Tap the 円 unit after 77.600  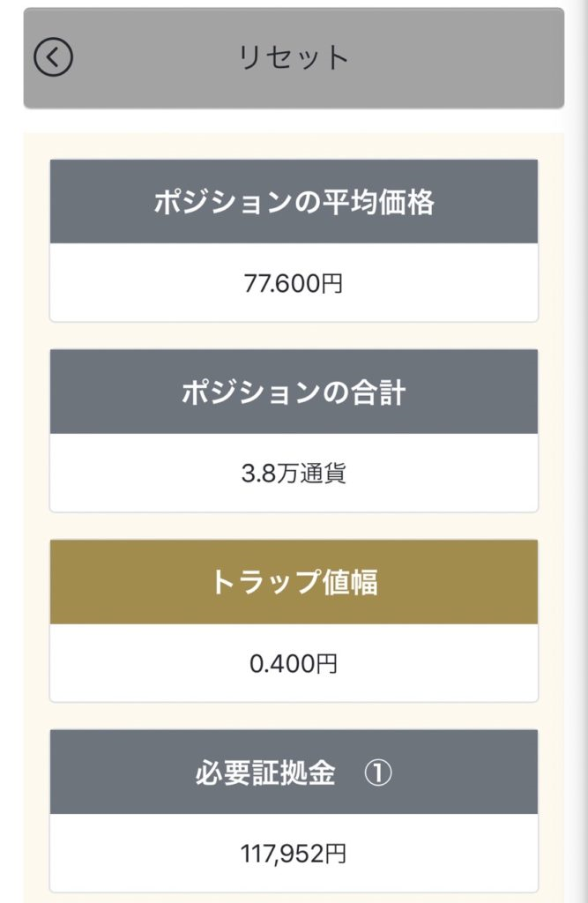click(x=333, y=283)
